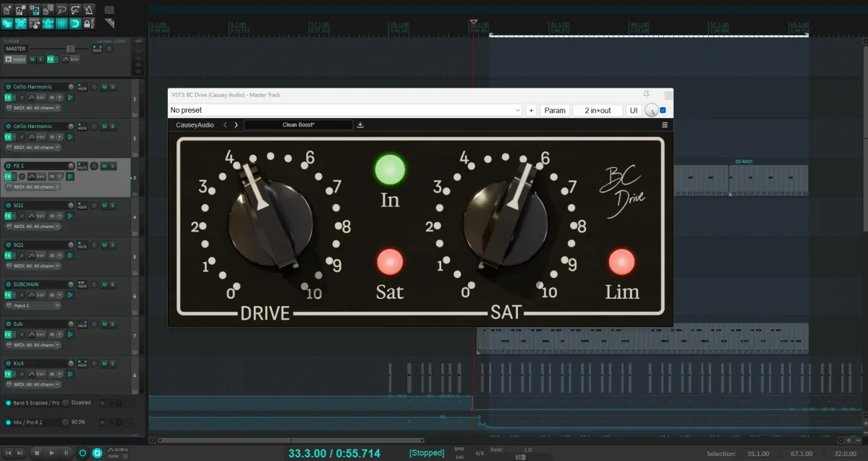Toggle mono on Master track
This screenshot has height=461, width=868.
point(16,59)
